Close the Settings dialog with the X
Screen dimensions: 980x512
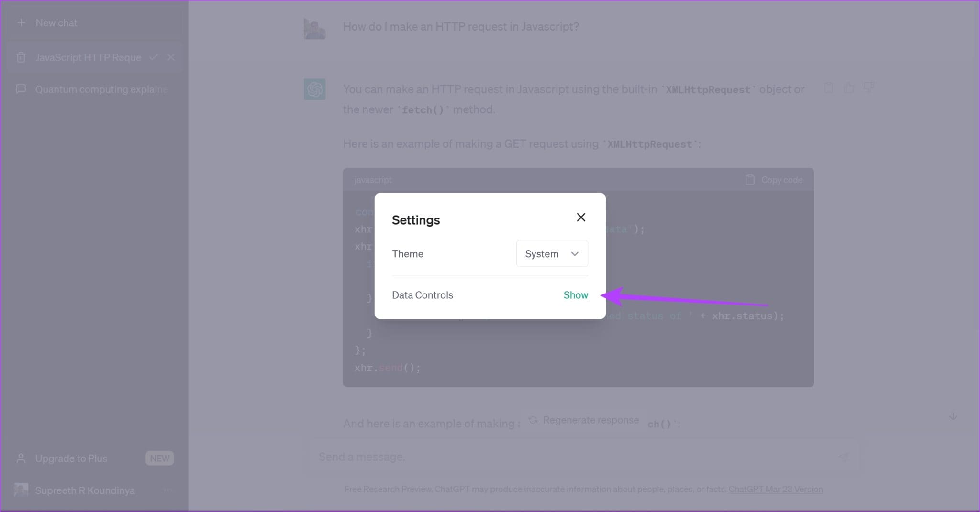pos(581,218)
